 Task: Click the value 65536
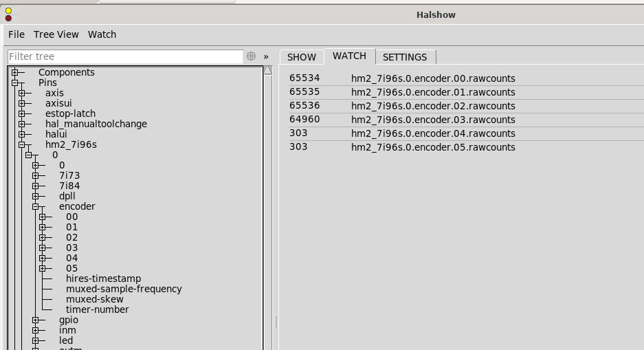(x=304, y=106)
